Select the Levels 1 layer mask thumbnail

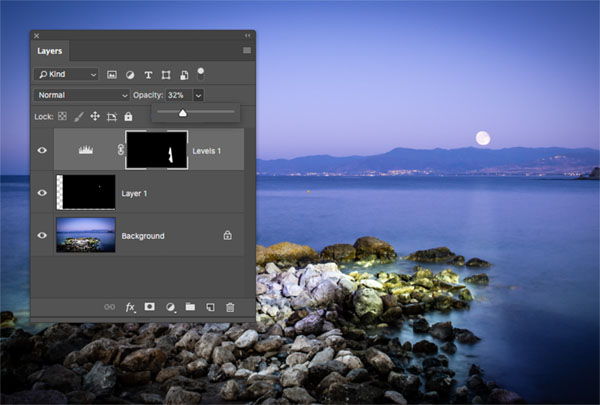[x=157, y=150]
